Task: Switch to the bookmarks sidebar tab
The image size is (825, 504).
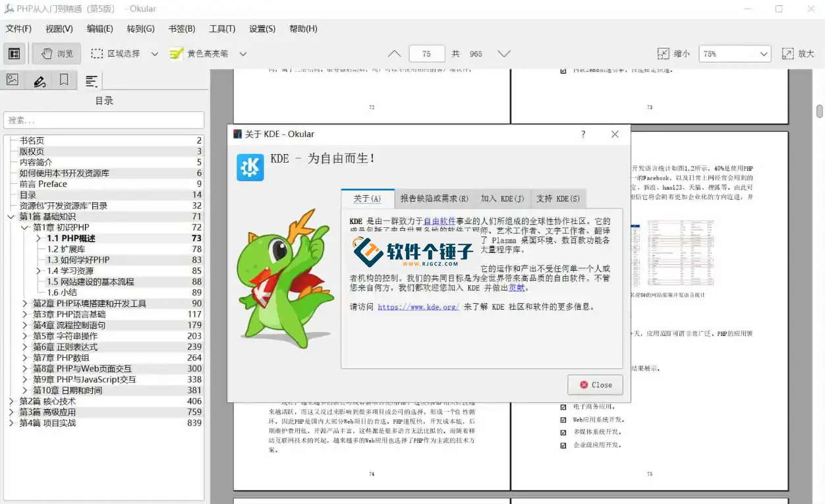Action: (x=64, y=80)
